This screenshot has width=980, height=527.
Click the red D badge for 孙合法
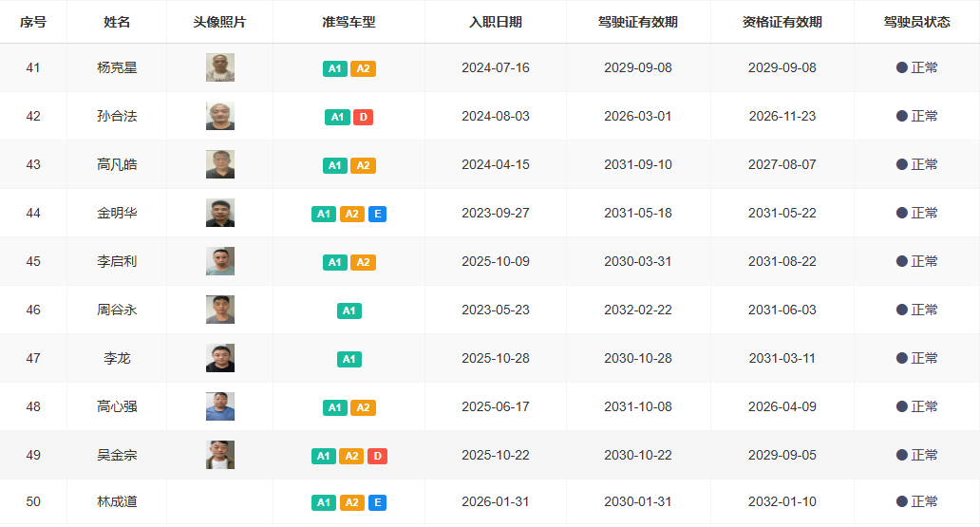[363, 117]
